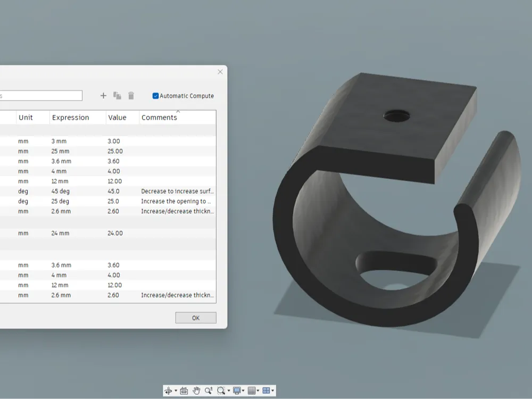Click the value '25.0' in the deg row
The height and width of the screenshot is (399, 532).
[113, 201]
